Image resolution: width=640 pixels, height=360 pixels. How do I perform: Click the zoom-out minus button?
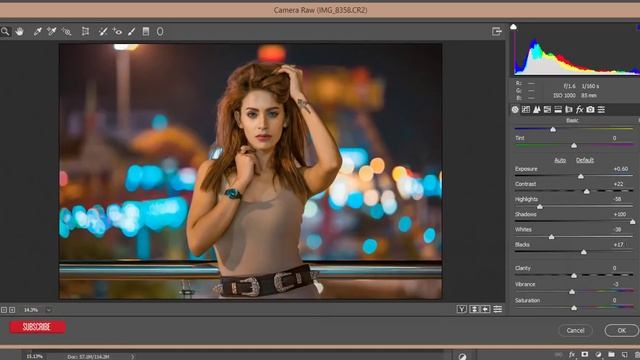click(x=4, y=310)
